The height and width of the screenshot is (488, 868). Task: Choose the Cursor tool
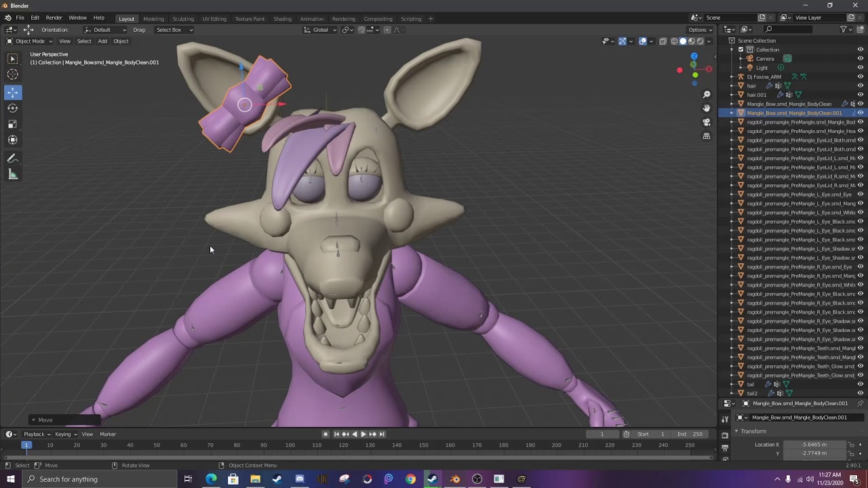tap(13, 75)
